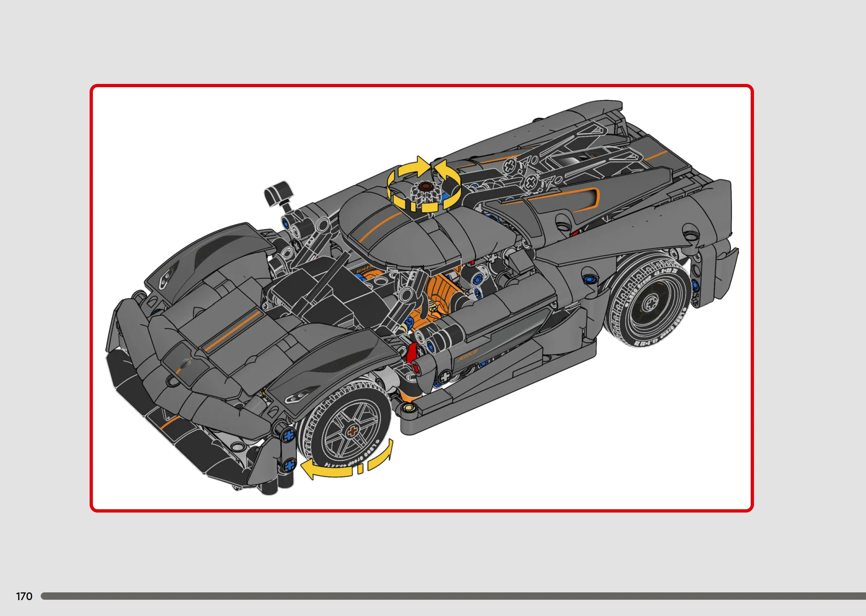The image size is (866, 616).
Task: Click the LEGO car illustration
Action: (422, 298)
